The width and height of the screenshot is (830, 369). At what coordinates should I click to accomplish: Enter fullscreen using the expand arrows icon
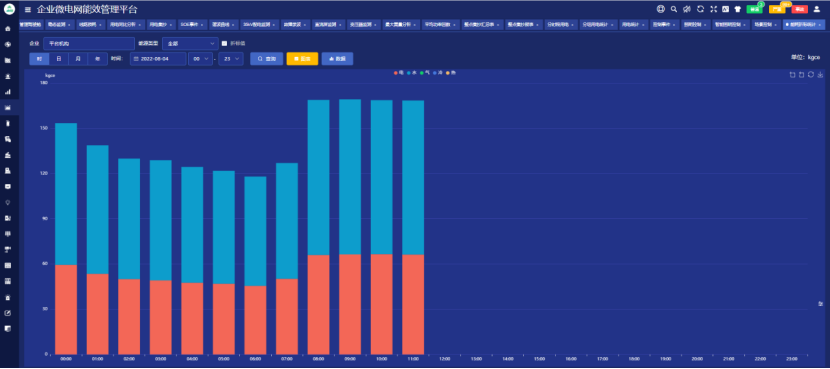[714, 9]
